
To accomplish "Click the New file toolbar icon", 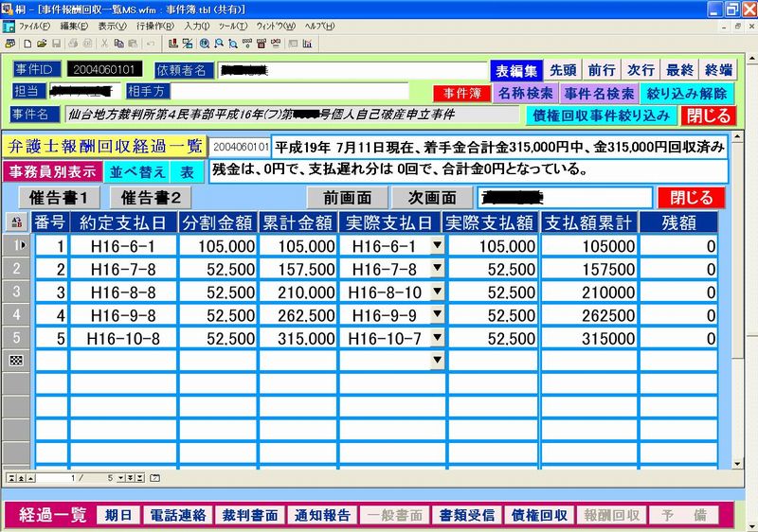I will (27, 44).
